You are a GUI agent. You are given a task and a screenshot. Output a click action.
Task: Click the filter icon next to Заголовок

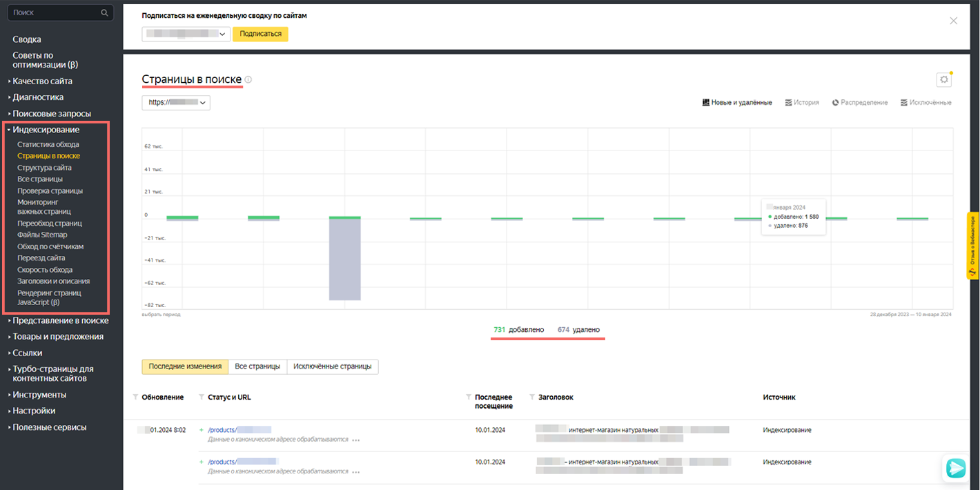[532, 398]
